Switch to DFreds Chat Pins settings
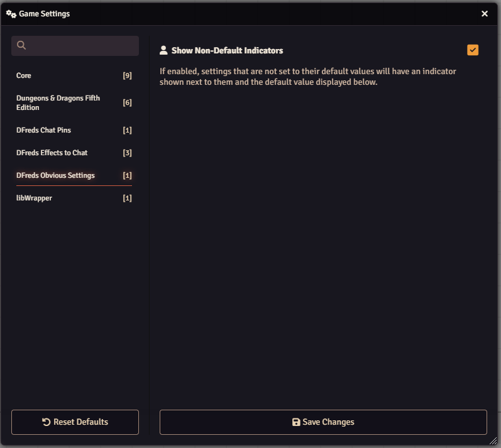The height and width of the screenshot is (448, 501). (x=43, y=130)
